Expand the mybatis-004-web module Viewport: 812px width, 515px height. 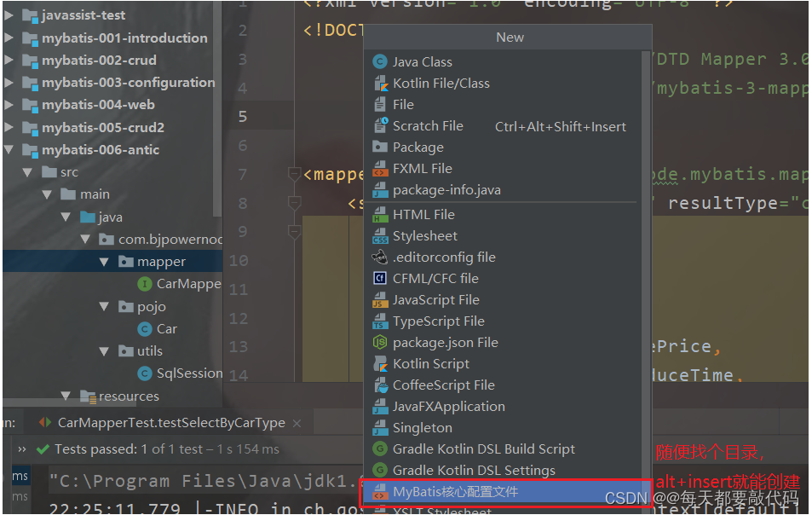pos(9,105)
